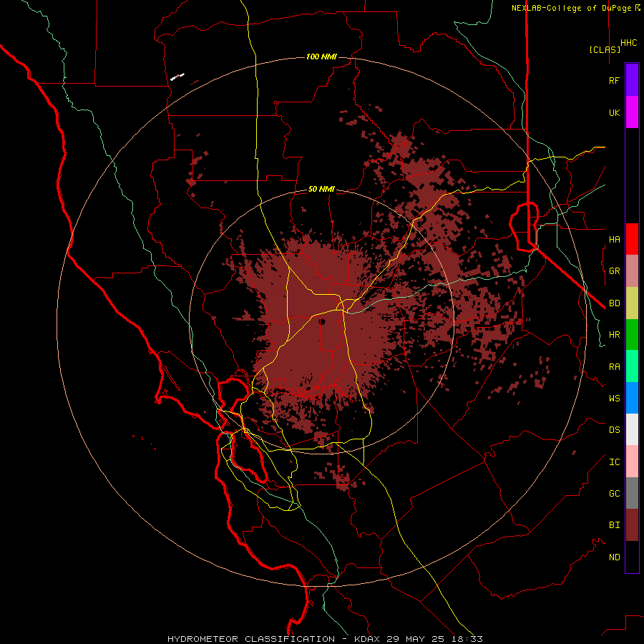Click the GR pink-brown legend swatch
Viewport: 644px width, 644px height.
pos(632,271)
